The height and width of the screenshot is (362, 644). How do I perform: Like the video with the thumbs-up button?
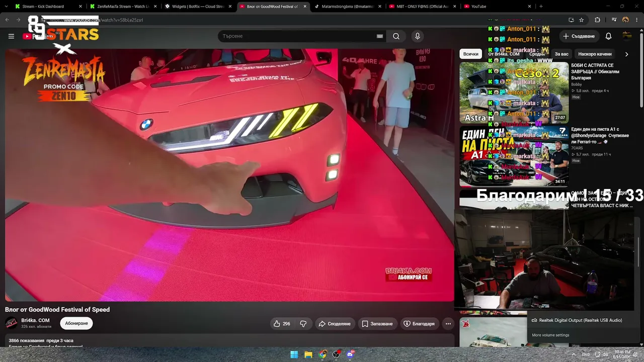point(282,324)
